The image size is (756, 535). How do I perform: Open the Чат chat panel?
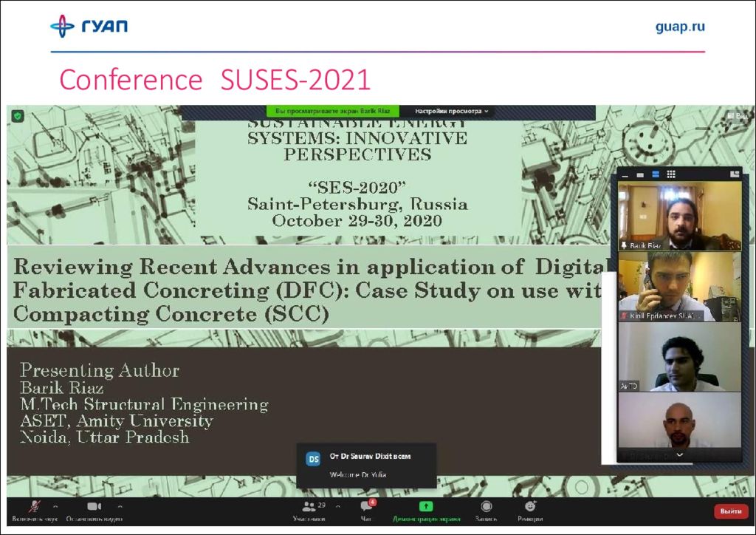366,511
